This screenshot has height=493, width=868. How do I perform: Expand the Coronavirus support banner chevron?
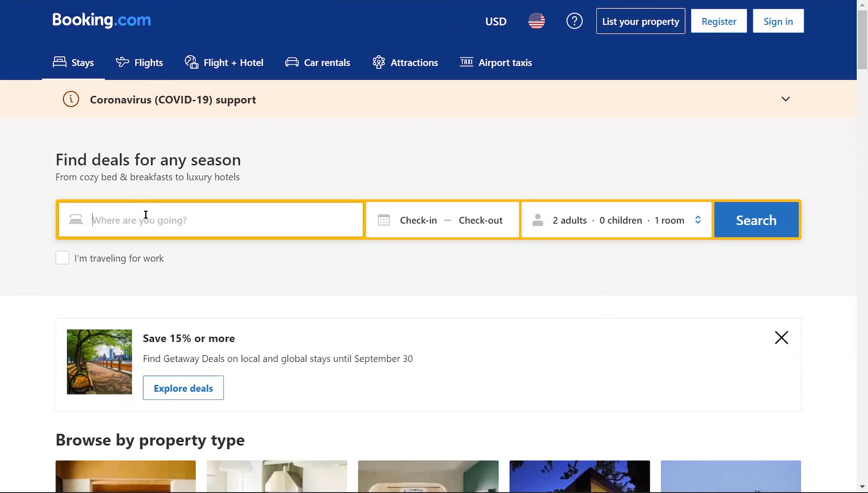786,99
